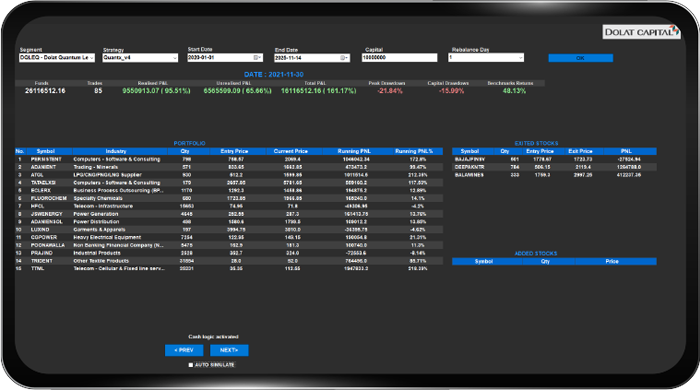Viewport: 700px width, 390px height.
Task: Click Exited Stocks Exit Price header
Action: pyautogui.click(x=580, y=151)
